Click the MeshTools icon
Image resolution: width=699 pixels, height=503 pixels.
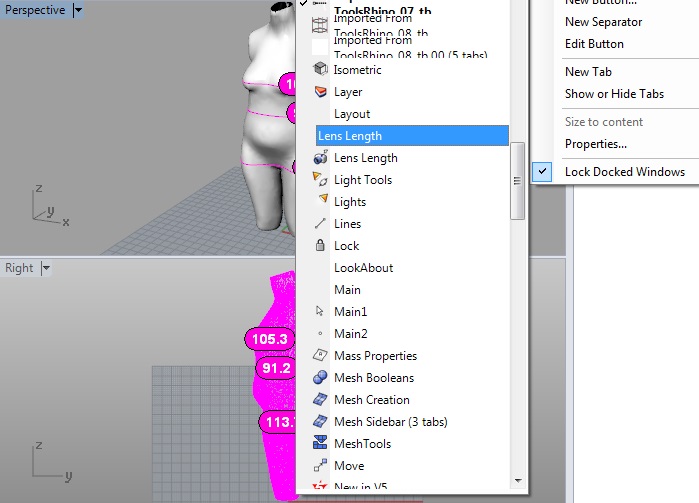coord(320,443)
